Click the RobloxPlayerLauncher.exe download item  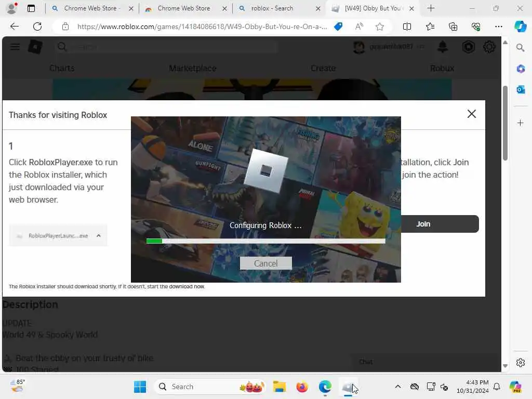[x=58, y=235]
